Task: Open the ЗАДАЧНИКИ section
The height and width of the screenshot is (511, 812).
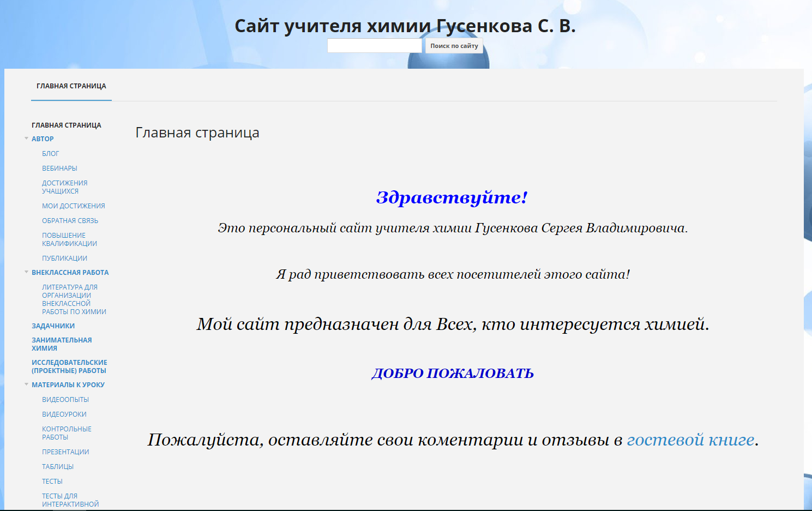Action: point(53,326)
